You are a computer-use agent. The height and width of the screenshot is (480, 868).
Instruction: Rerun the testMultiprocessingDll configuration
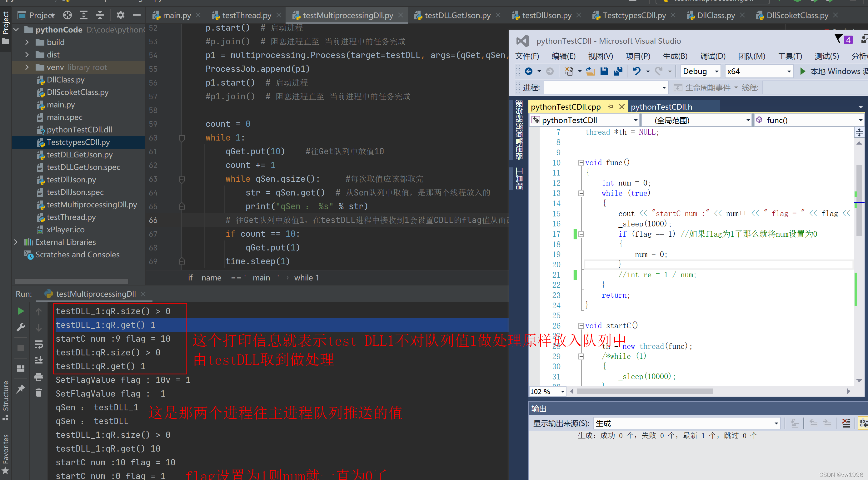[x=20, y=311]
